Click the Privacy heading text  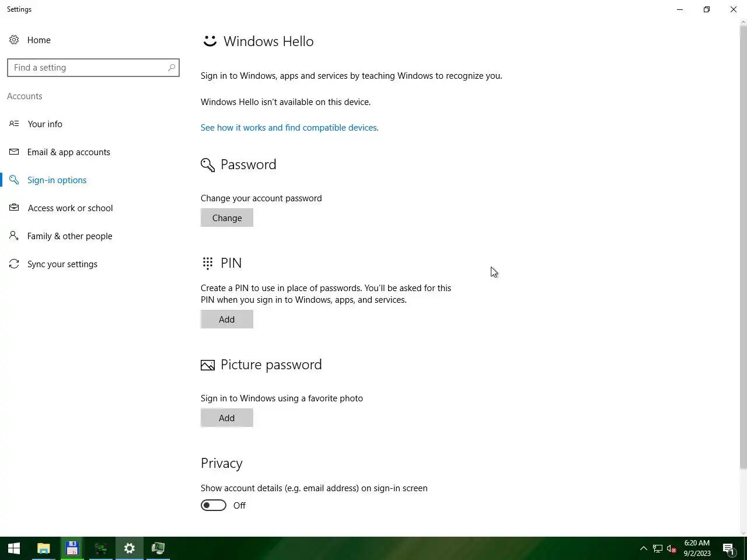tap(222, 463)
